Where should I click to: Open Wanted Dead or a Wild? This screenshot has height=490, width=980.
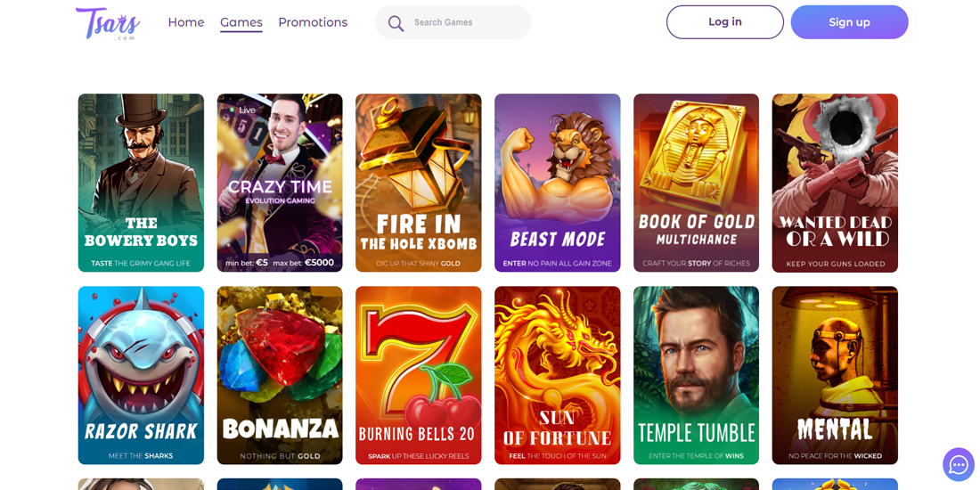pyautogui.click(x=835, y=183)
